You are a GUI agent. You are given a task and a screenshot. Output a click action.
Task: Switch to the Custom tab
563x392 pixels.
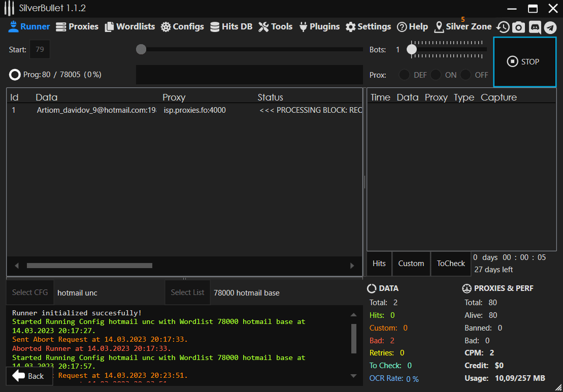click(411, 264)
